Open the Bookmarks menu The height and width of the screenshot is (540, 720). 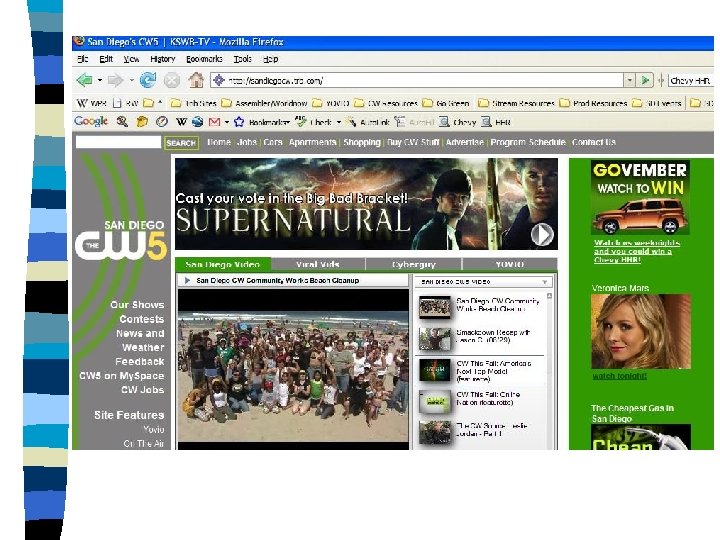(x=204, y=59)
